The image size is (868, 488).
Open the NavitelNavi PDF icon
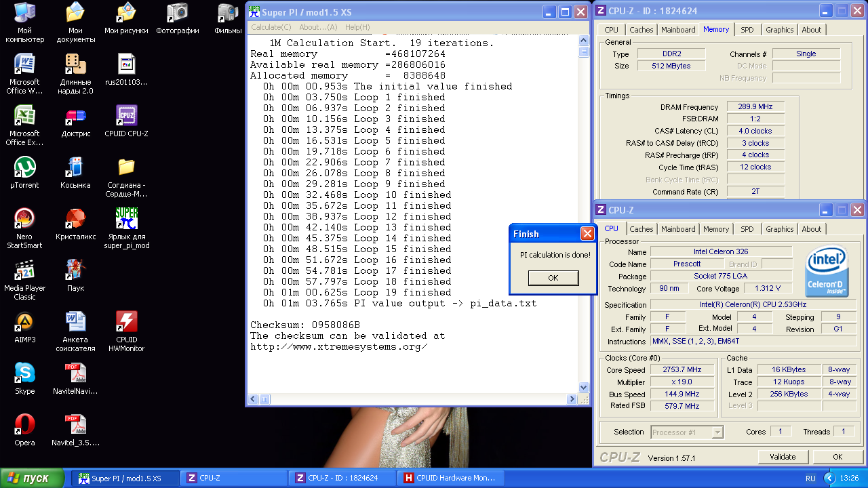point(75,373)
